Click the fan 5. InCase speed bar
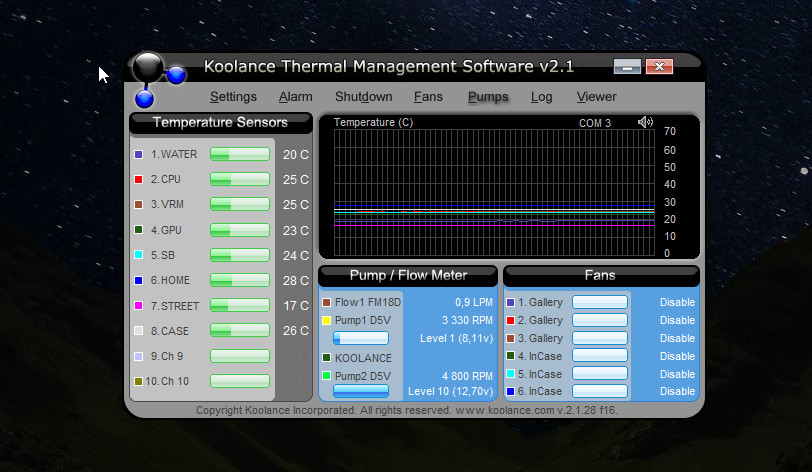This screenshot has width=812, height=472. coord(600,373)
